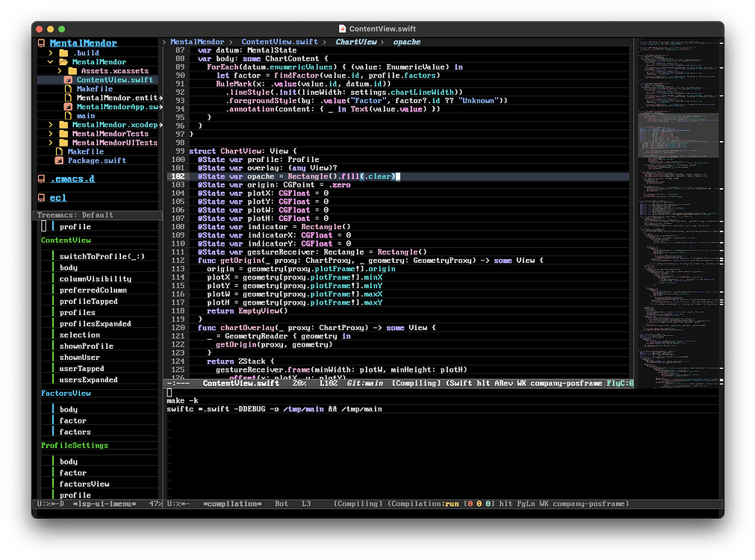Click the folder icon next to Assets.xcassets

pos(71,71)
